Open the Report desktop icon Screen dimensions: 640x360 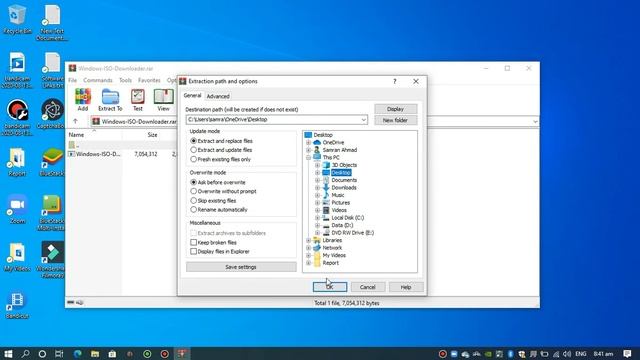(17, 162)
